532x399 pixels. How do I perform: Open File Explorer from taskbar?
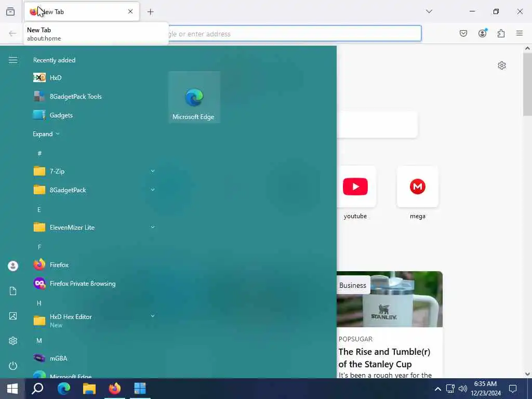(x=89, y=389)
